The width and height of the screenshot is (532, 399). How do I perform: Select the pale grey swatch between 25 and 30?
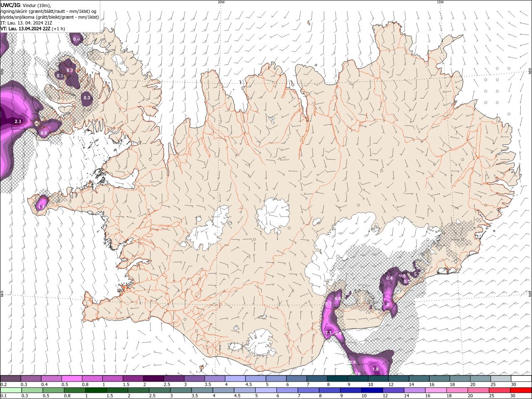pos(500,379)
